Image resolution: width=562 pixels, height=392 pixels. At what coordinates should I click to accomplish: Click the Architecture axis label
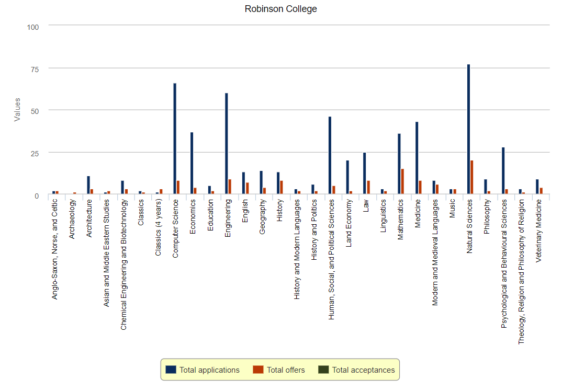tap(89, 218)
